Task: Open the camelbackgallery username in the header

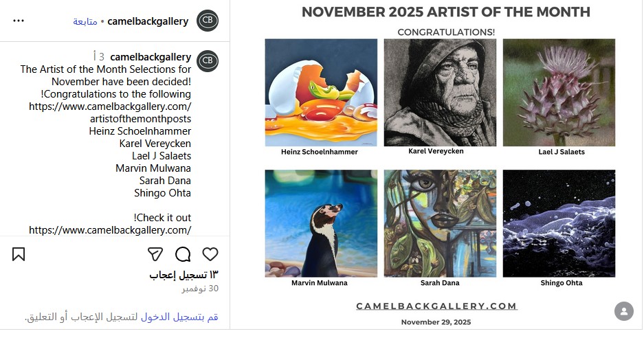Action: tap(148, 21)
